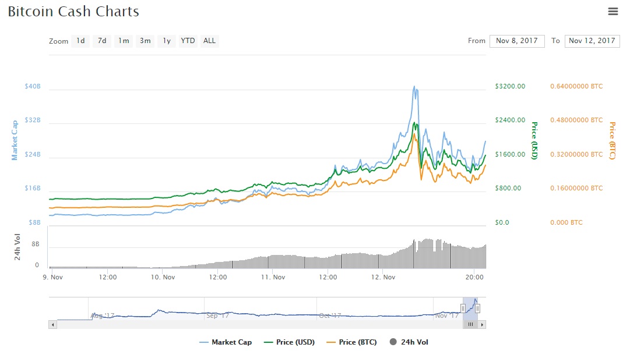
Task: Click the navigator right range handle
Action: (477, 309)
